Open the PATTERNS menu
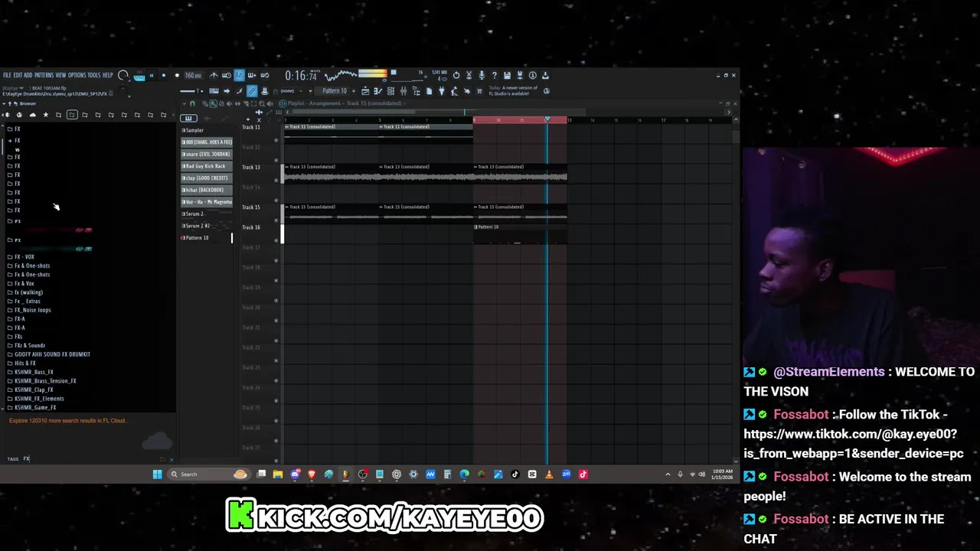980x551 pixels. pyautogui.click(x=44, y=75)
